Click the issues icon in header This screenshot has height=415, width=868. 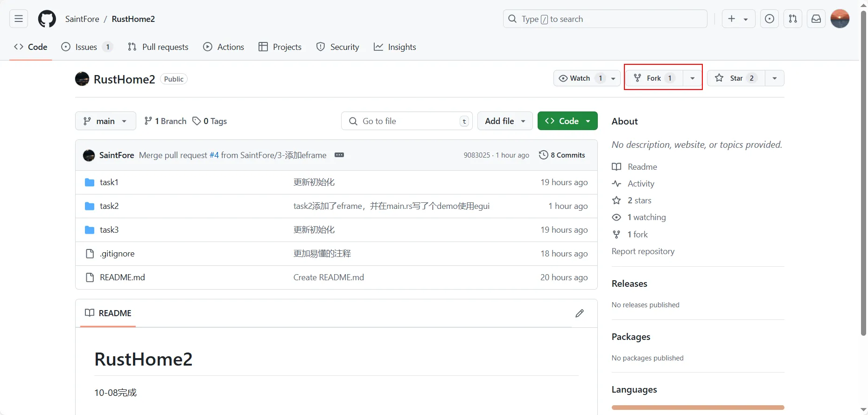point(769,19)
